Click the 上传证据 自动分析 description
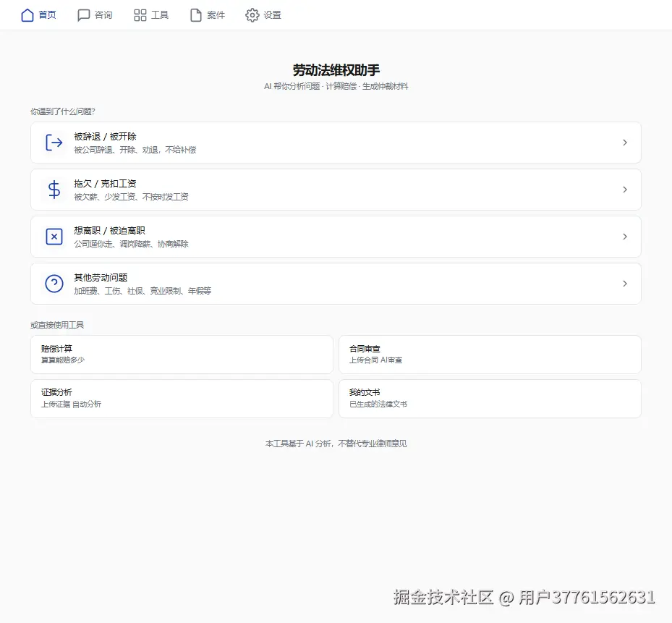The image size is (672, 623). [x=71, y=404]
